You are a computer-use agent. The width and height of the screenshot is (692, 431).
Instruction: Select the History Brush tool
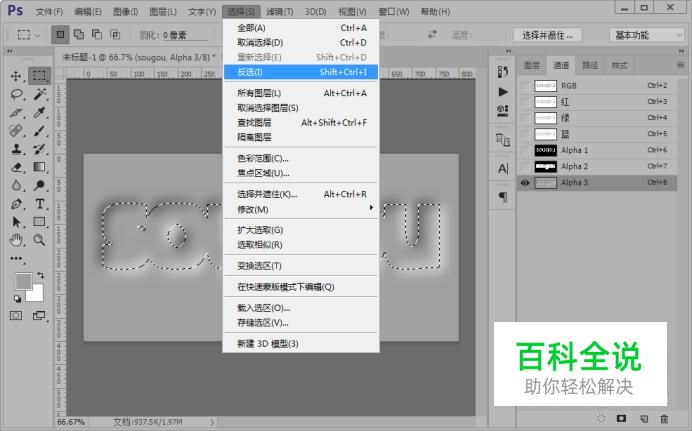click(40, 149)
